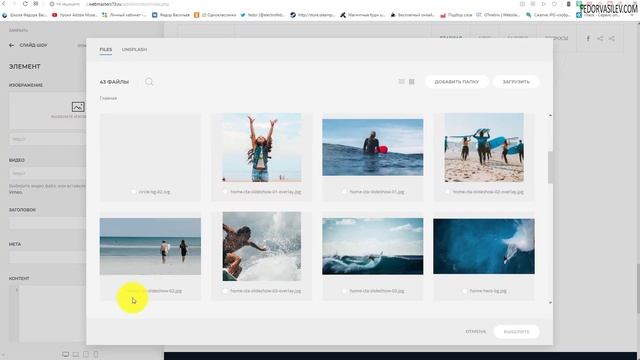640x360 pixels.
Task: Click file list scrollbar up arrow
Action: pos(550,116)
